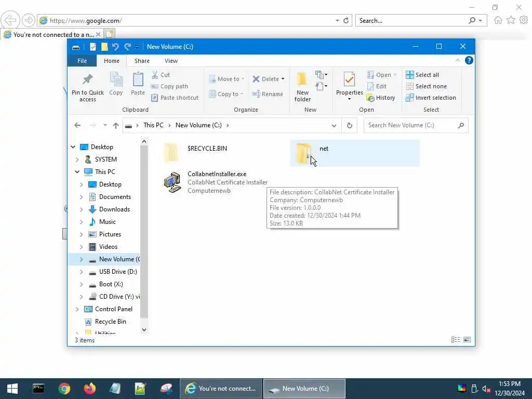Click Search New Volume (C:) box

point(416,125)
